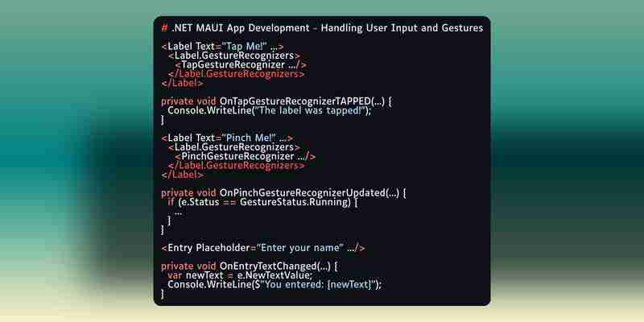644x322 pixels.
Task: Click the line 'if (e.Status == GestureStatus.Running) {'
Action: [x=262, y=203]
